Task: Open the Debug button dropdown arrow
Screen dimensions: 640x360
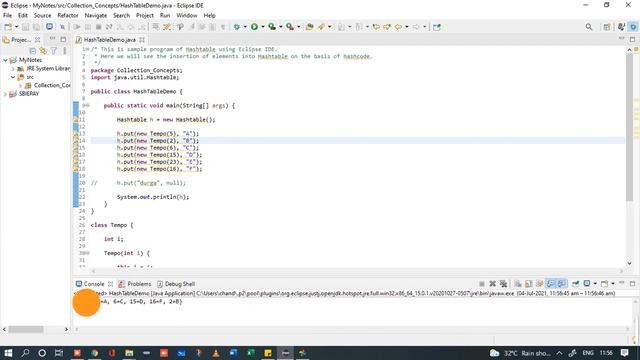Action: click(245, 27)
